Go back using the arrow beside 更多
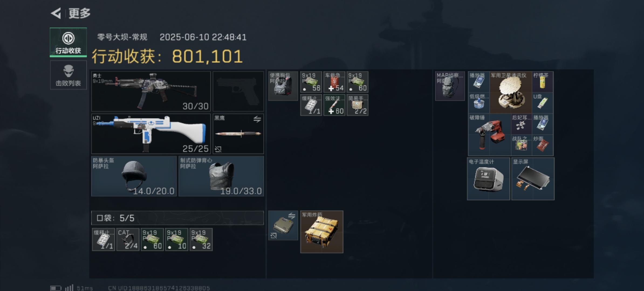644x291 pixels. 56,13
